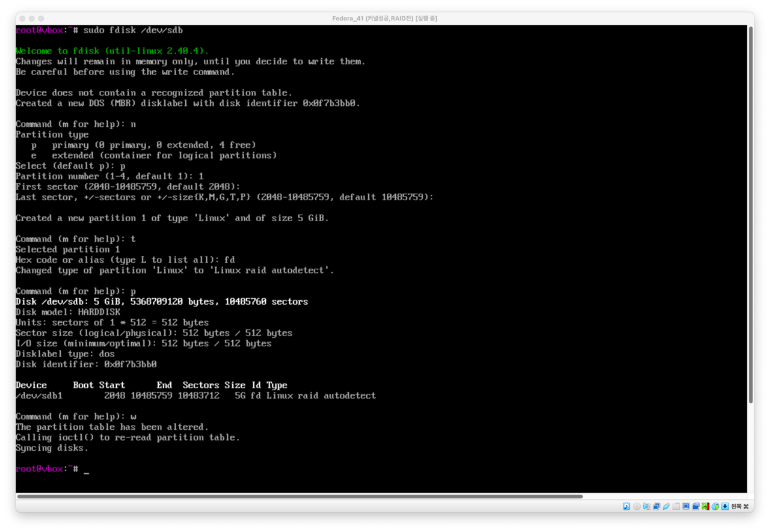Image resolution: width=770 pixels, height=532 pixels.
Task: Toggle the keyboard capture arrow indicator
Action: 725,506
